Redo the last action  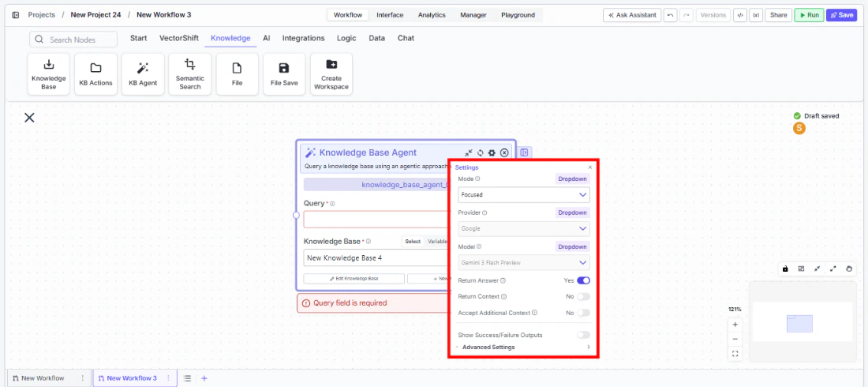(687, 15)
